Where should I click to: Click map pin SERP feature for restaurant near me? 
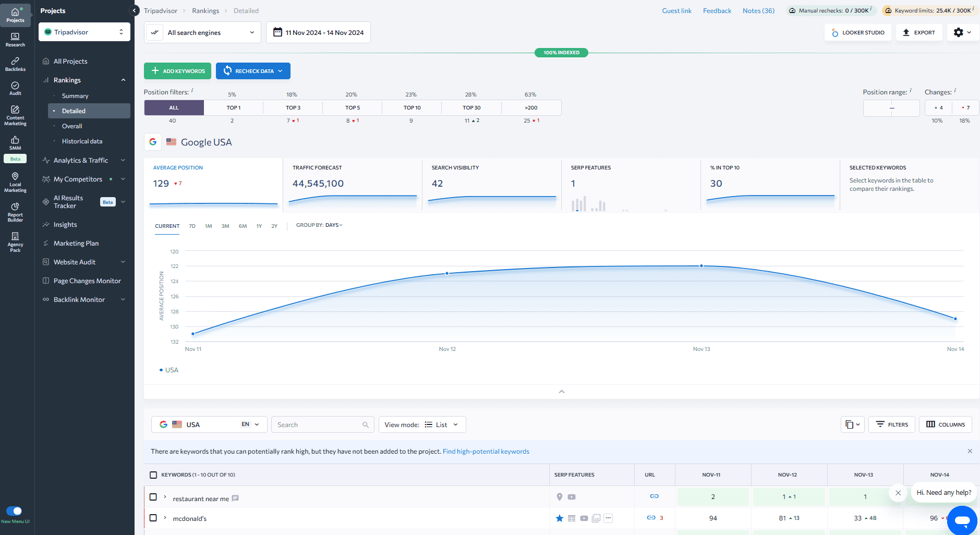click(560, 496)
